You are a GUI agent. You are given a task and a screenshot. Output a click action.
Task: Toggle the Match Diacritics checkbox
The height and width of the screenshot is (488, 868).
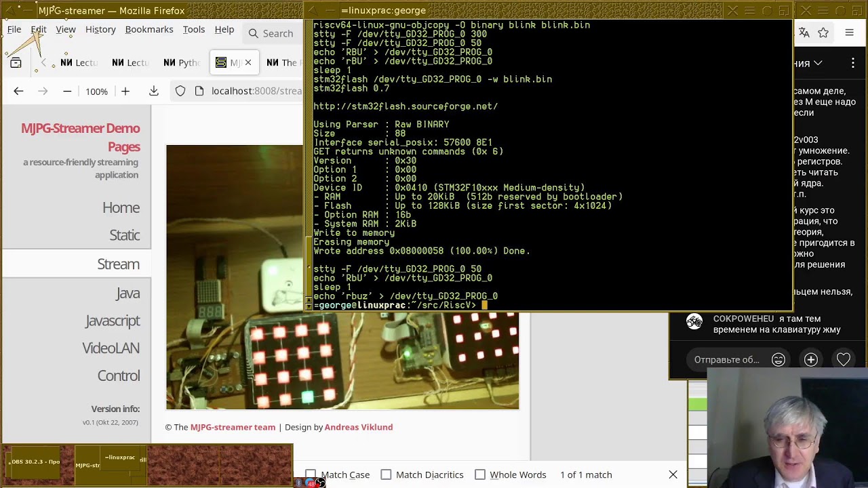(386, 474)
